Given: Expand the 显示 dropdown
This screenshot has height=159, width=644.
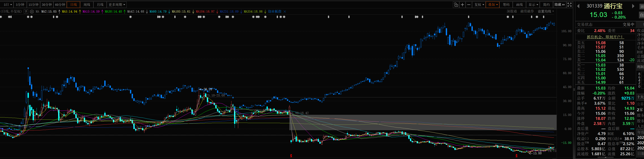Looking at the screenshot, I should pos(533,5).
